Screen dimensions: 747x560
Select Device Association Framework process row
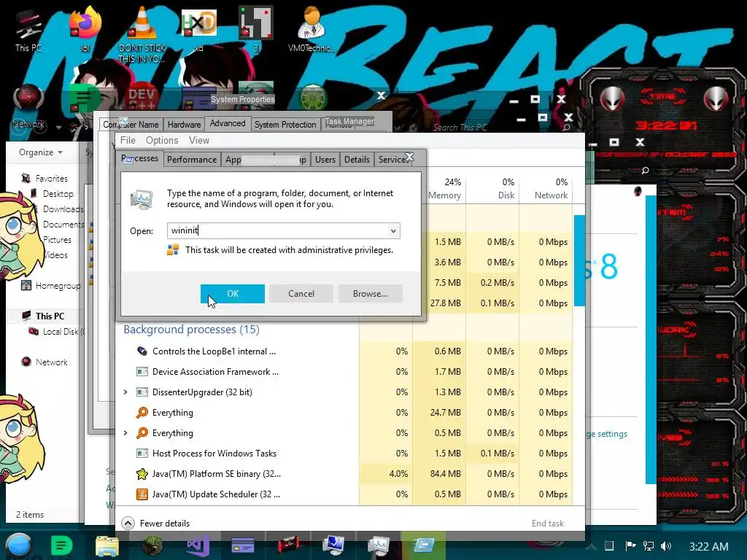point(344,372)
